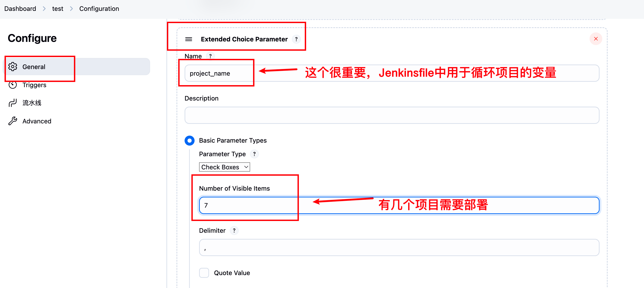The height and width of the screenshot is (288, 644).
Task: Open help for Extended Choice Parameter
Action: 296,39
